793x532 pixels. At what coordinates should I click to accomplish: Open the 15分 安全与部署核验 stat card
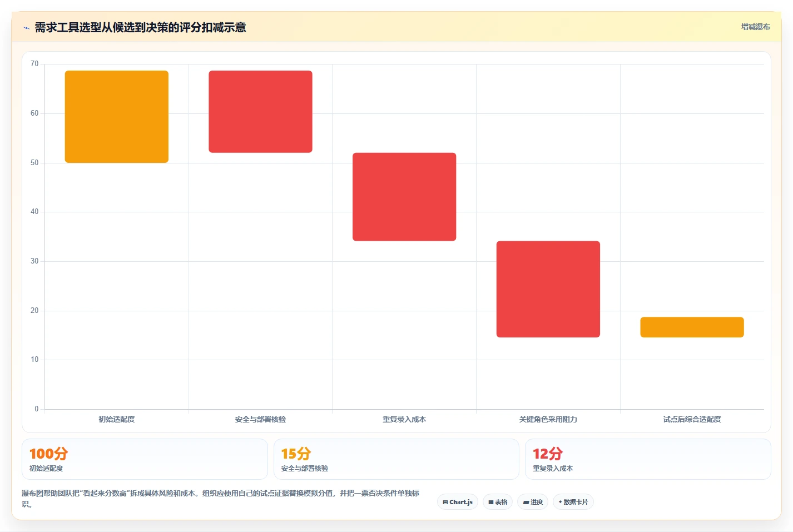coord(396,459)
